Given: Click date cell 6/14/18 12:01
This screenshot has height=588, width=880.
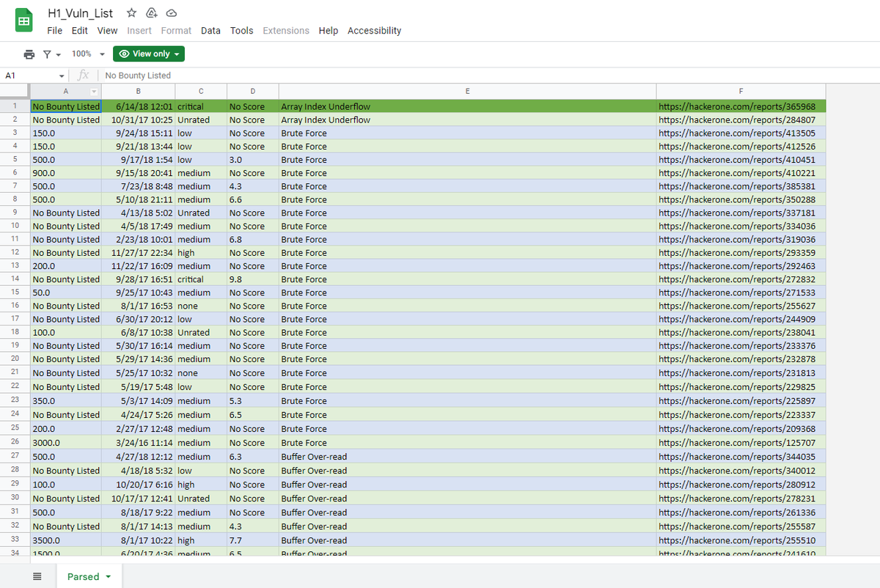Looking at the screenshot, I should coord(138,106).
